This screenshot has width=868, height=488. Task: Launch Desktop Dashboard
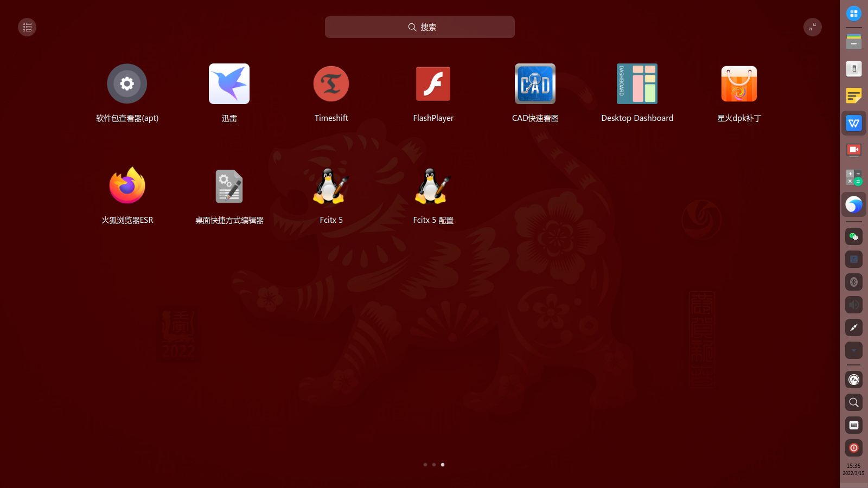coord(637,84)
